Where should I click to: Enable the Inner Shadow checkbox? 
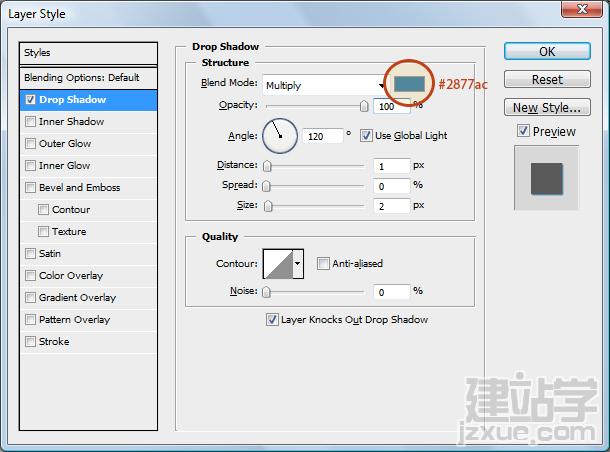(30, 122)
